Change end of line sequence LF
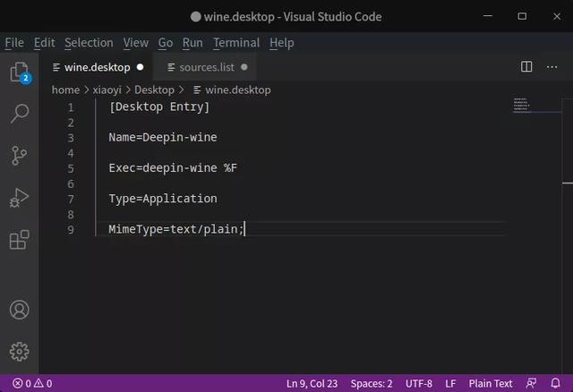 (450, 383)
